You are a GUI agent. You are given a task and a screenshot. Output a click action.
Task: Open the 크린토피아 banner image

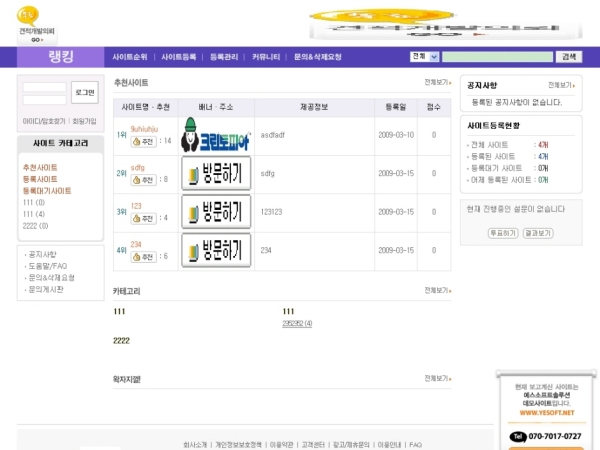click(215, 134)
